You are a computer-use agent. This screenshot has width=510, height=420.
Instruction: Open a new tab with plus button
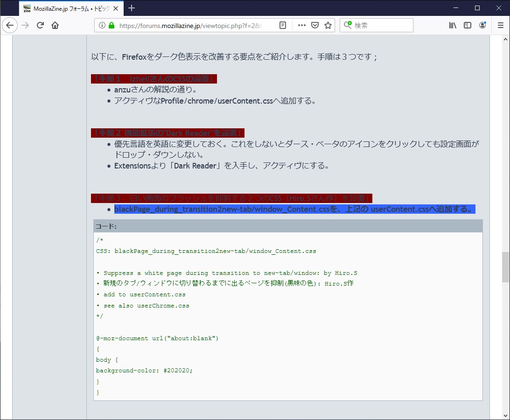(x=132, y=8)
